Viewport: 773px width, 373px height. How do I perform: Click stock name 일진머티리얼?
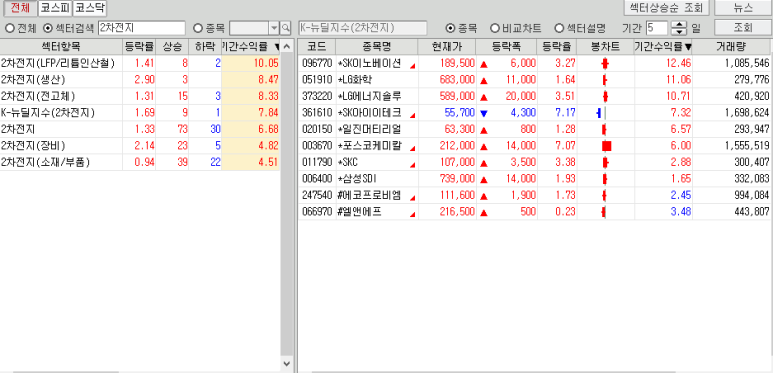pos(370,130)
